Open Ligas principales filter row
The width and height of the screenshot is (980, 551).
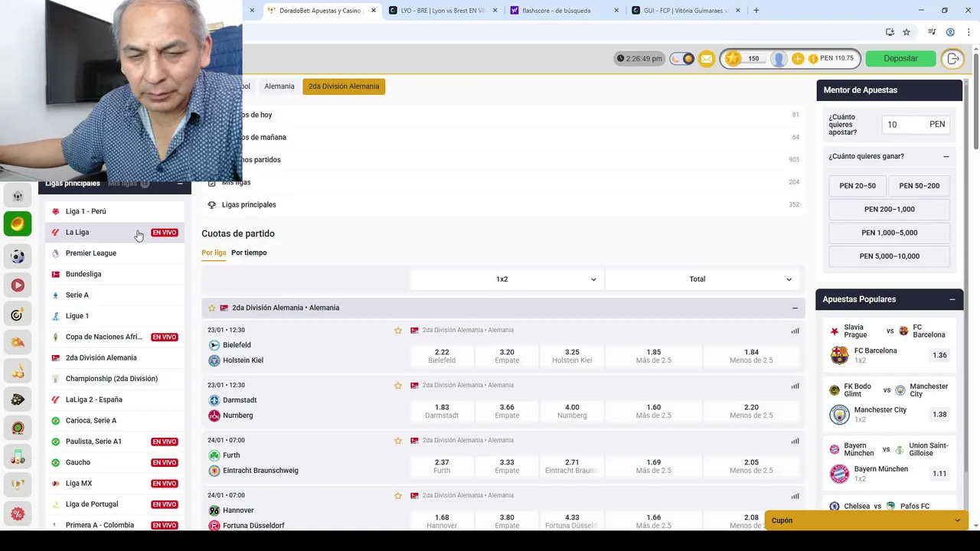click(x=503, y=205)
